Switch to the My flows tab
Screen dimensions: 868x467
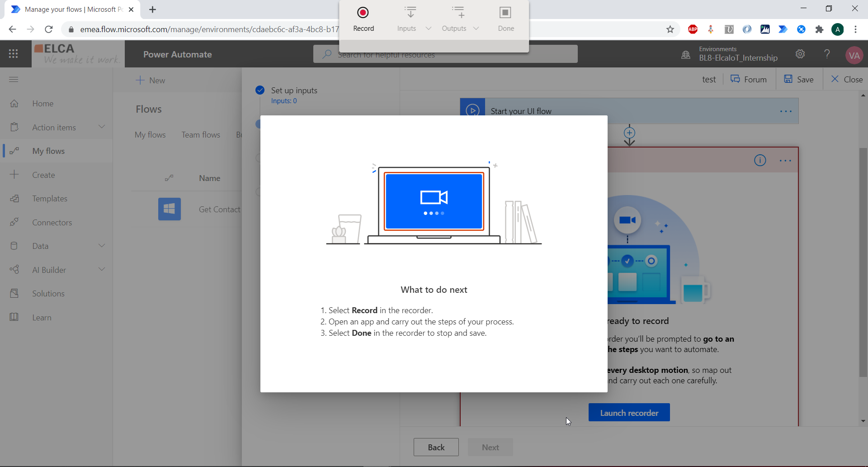(x=150, y=135)
